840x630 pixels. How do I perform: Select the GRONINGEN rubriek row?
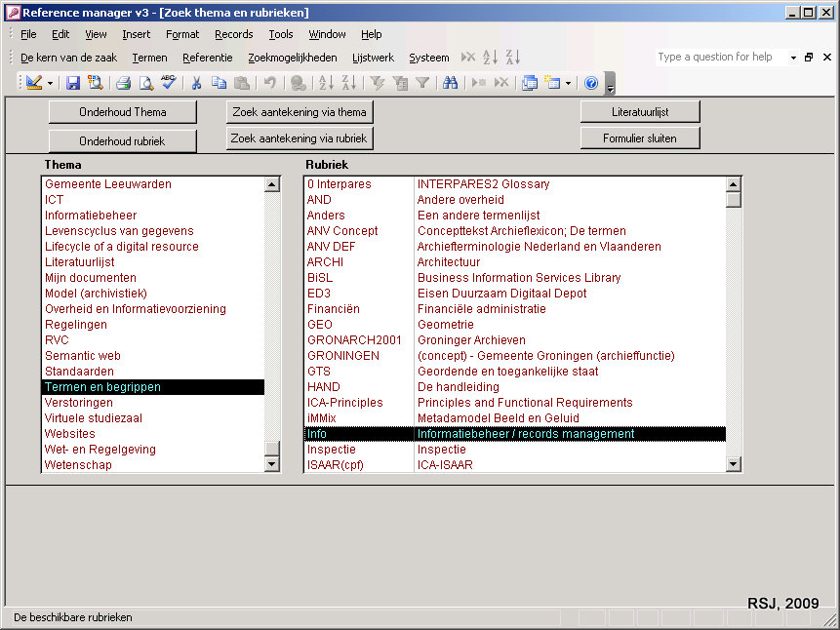pyautogui.click(x=342, y=356)
